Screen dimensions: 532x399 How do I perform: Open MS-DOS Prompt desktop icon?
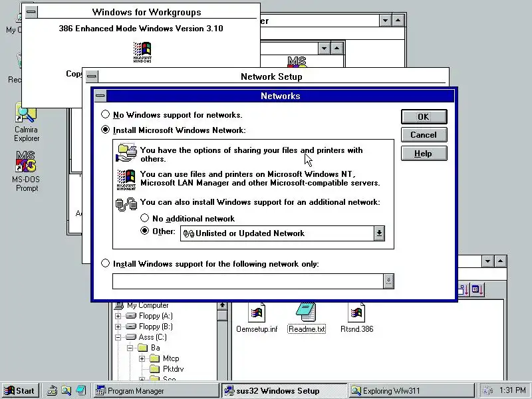coord(27,172)
